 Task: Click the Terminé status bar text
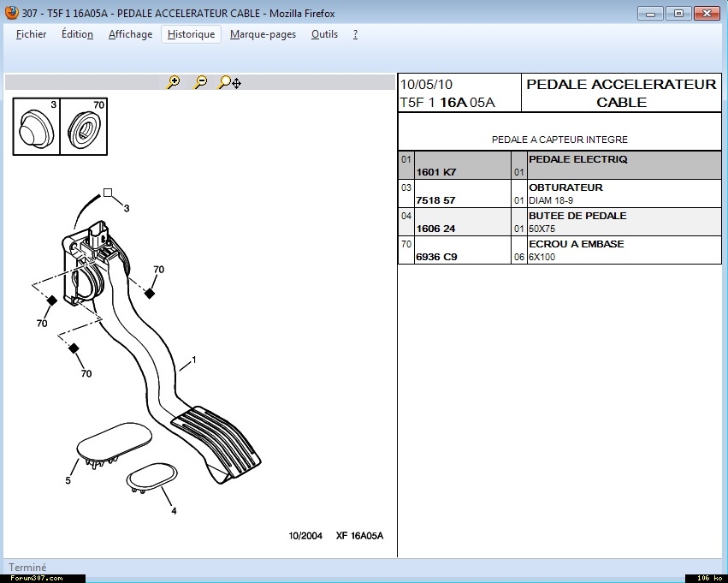(x=27, y=568)
